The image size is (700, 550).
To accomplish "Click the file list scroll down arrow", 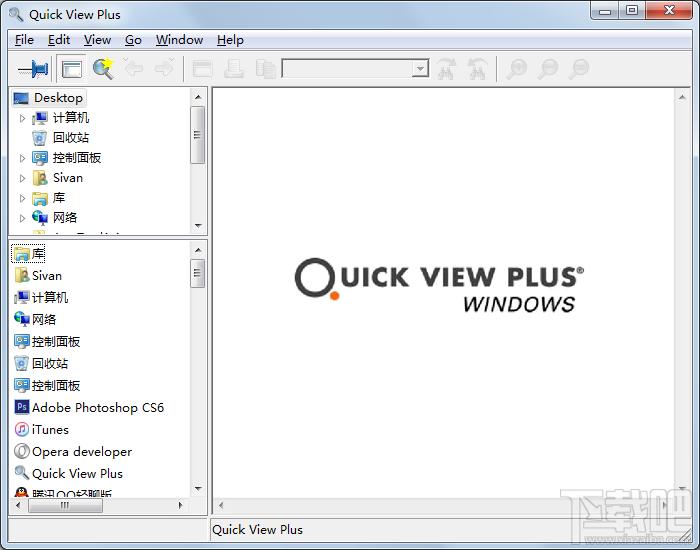I will click(198, 488).
